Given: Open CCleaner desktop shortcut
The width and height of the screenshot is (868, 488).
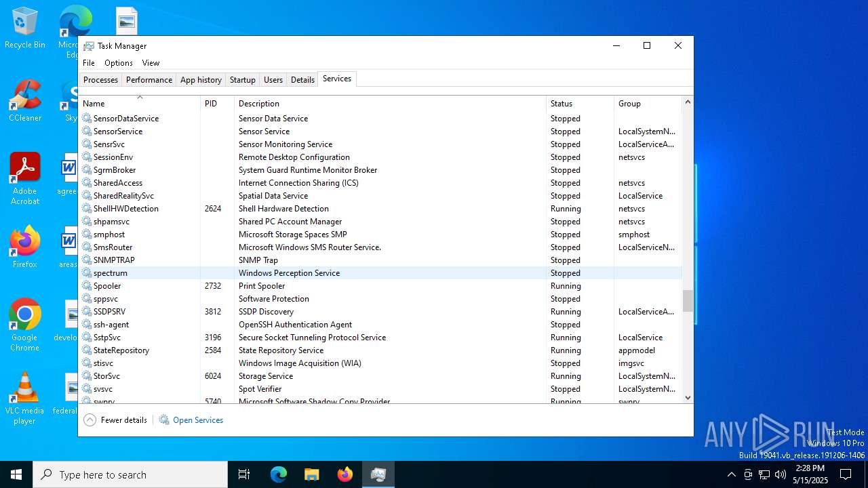Looking at the screenshot, I should coord(25,102).
